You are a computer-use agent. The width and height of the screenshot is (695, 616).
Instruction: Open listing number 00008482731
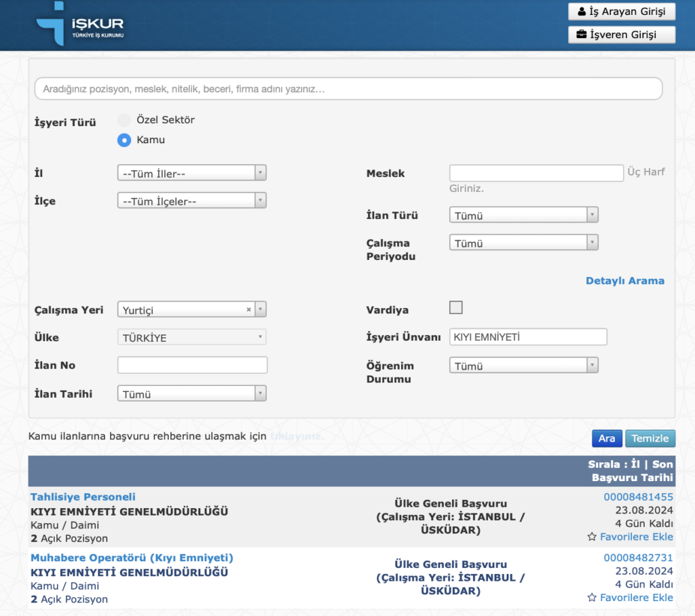[638, 558]
